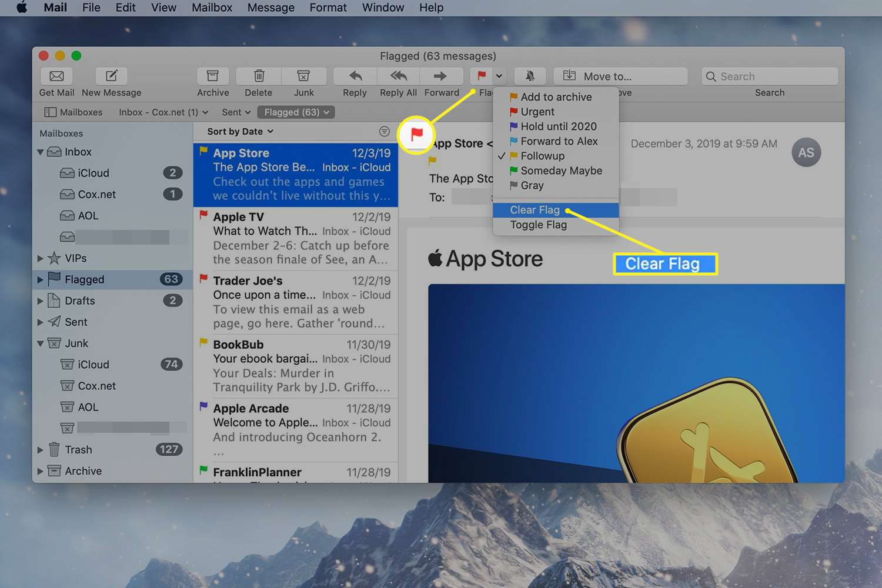Image resolution: width=882 pixels, height=588 pixels.
Task: Choose the Gray flag option
Action: tap(556, 185)
